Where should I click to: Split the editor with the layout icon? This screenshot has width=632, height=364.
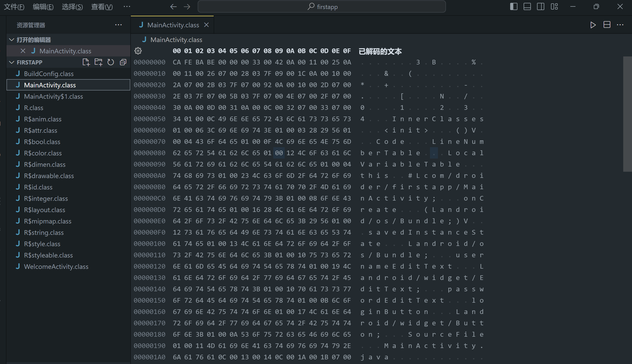(x=607, y=25)
